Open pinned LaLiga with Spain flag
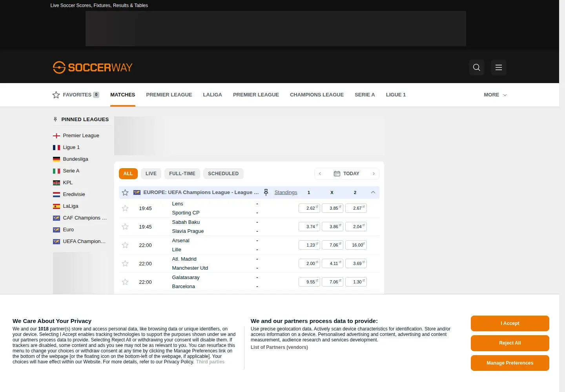The width and height of the screenshot is (565, 392). pos(66,206)
